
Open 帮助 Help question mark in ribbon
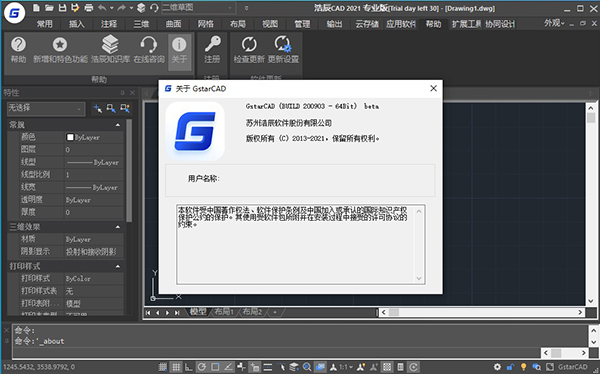pos(18,49)
